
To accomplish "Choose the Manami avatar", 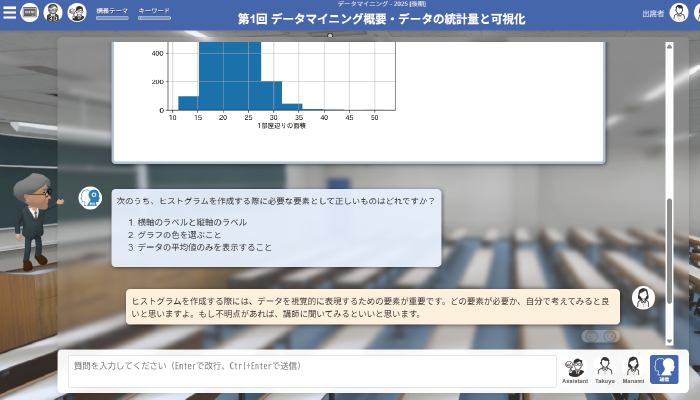I will pyautogui.click(x=633, y=370).
